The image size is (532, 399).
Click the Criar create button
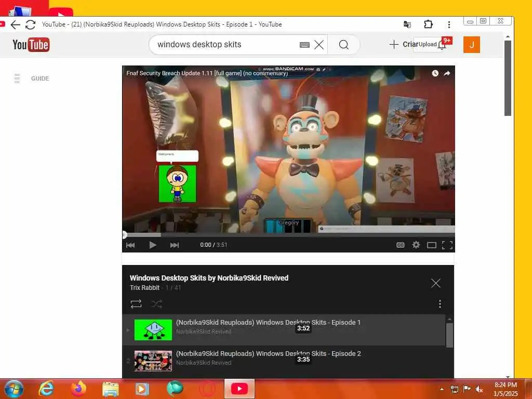404,45
